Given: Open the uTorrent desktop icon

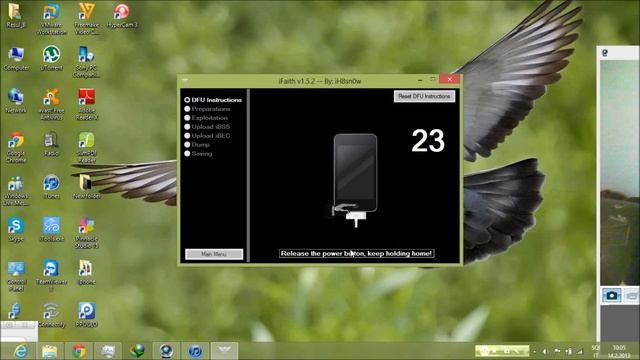Looking at the screenshot, I should click(51, 59).
